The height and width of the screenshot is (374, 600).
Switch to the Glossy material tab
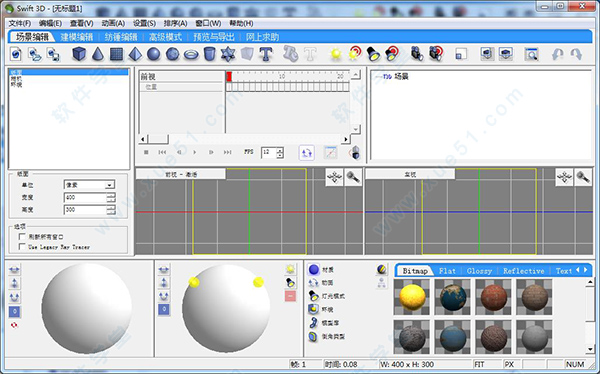click(479, 271)
